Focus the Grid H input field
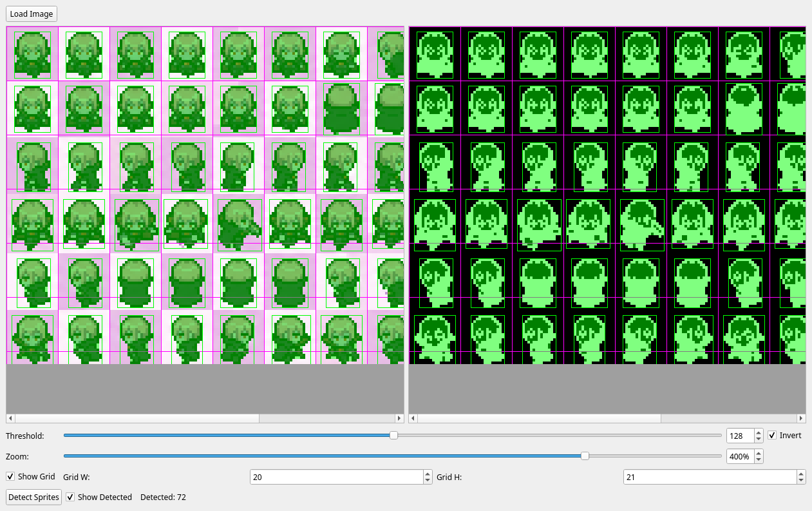Viewport: 812px width, 511px height. (710, 477)
